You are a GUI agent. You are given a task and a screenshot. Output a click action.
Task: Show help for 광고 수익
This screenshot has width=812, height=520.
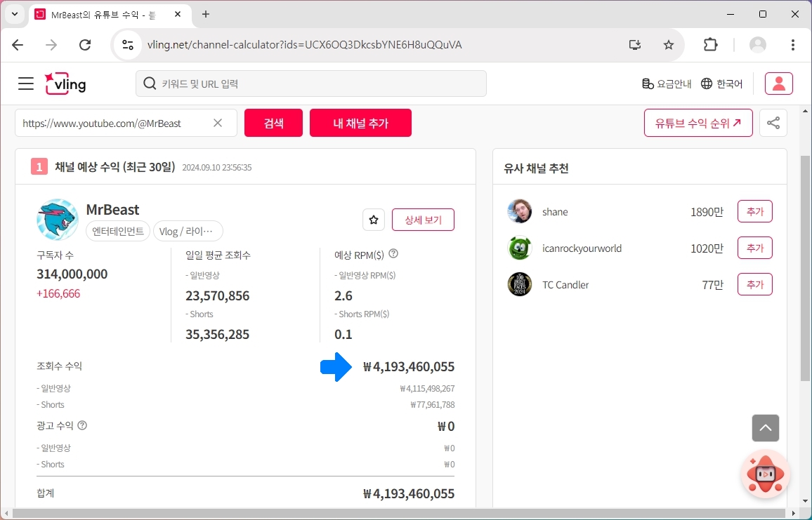pyautogui.click(x=82, y=425)
